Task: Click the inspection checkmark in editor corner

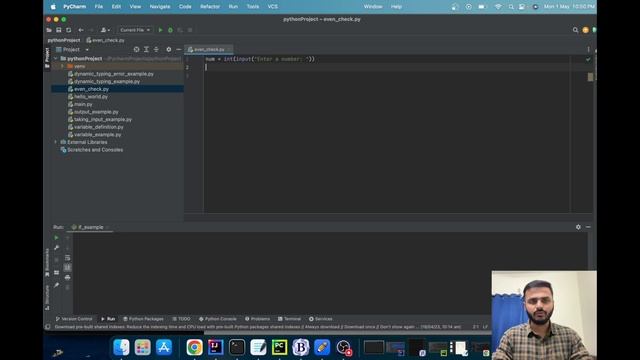Action: pos(588,59)
